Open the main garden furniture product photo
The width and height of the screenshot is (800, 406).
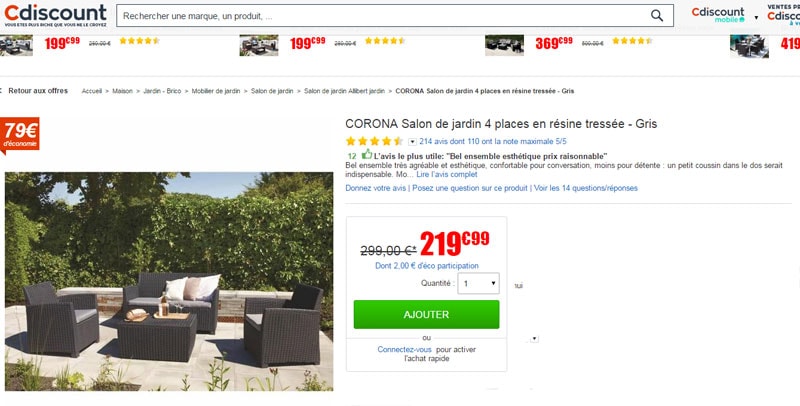[169, 282]
